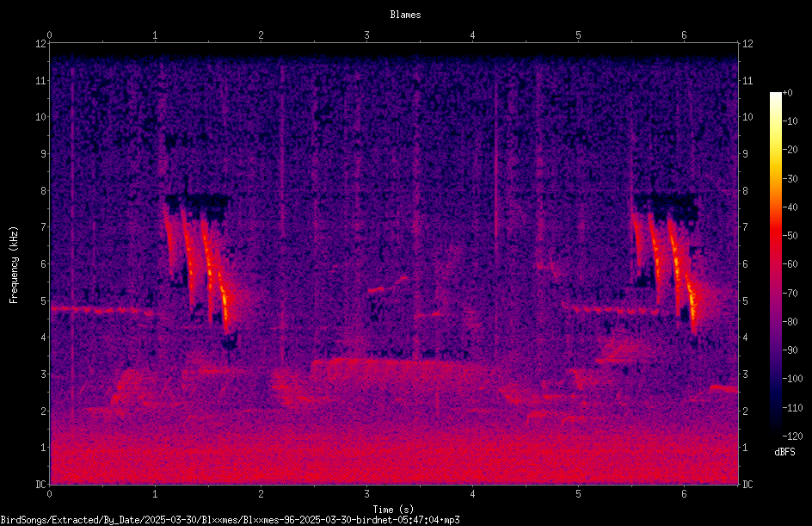Viewport: 812px width, 526px height.
Task: Click "3" on the bottom time axis
Action: coord(366,494)
